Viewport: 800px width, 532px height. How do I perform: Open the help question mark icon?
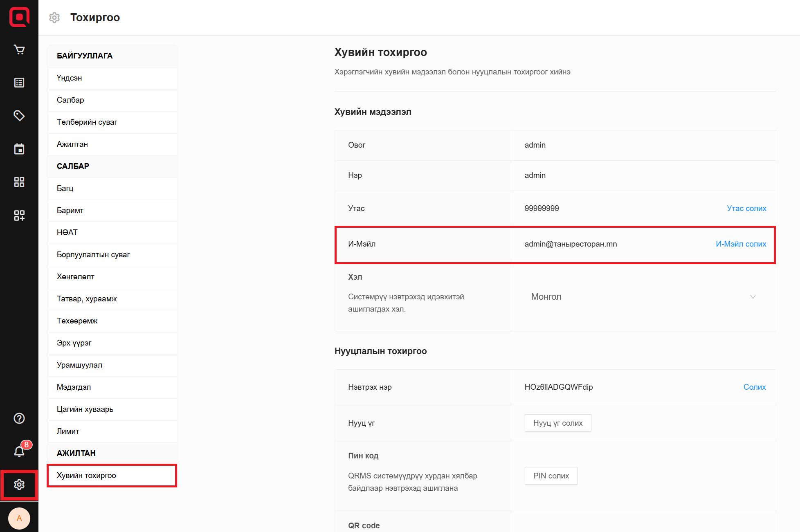pos(19,418)
